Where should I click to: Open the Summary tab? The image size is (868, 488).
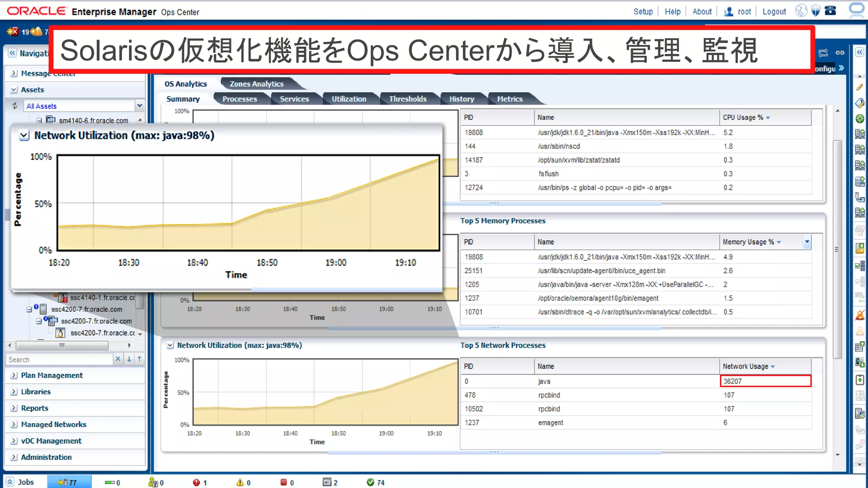click(183, 99)
